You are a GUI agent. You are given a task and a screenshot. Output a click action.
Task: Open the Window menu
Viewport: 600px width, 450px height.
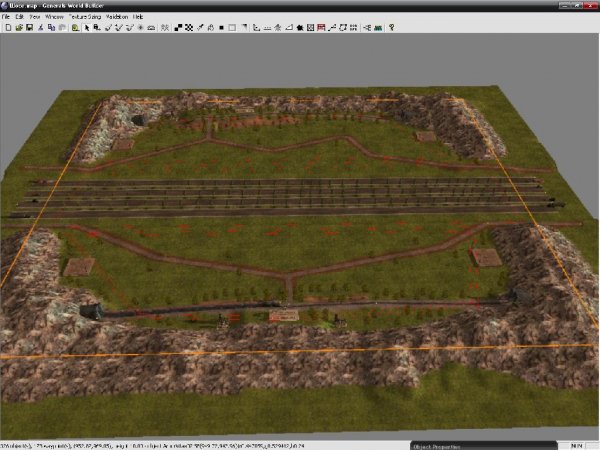(55, 17)
